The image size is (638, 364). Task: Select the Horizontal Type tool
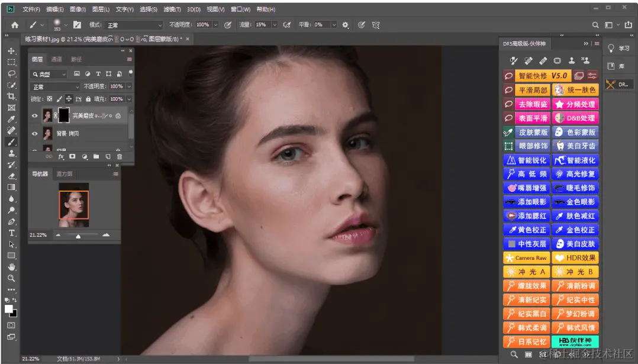point(11,233)
